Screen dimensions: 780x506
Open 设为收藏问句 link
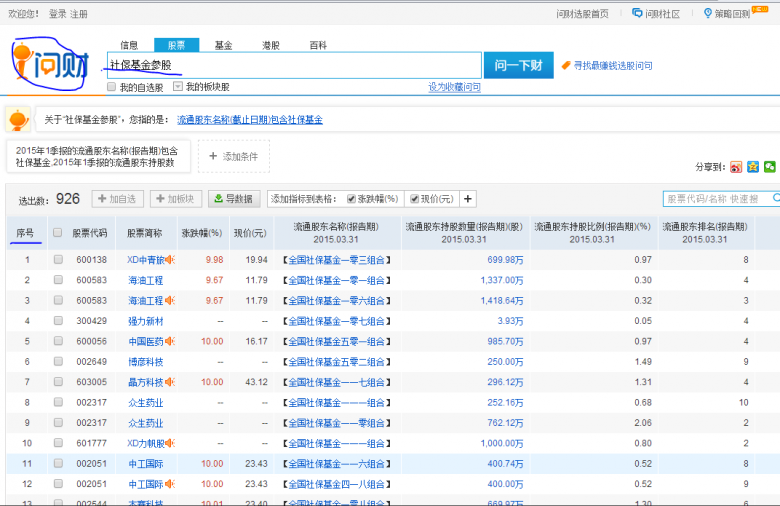click(454, 87)
